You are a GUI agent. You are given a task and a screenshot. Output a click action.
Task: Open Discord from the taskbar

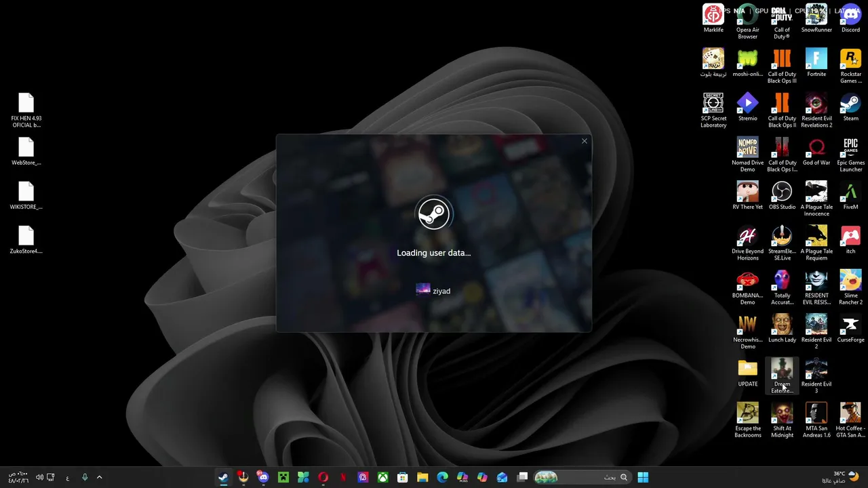click(x=263, y=477)
